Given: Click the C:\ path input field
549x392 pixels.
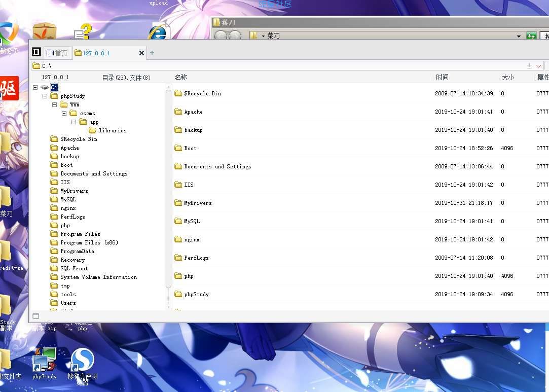Looking at the screenshot, I should (x=253, y=66).
